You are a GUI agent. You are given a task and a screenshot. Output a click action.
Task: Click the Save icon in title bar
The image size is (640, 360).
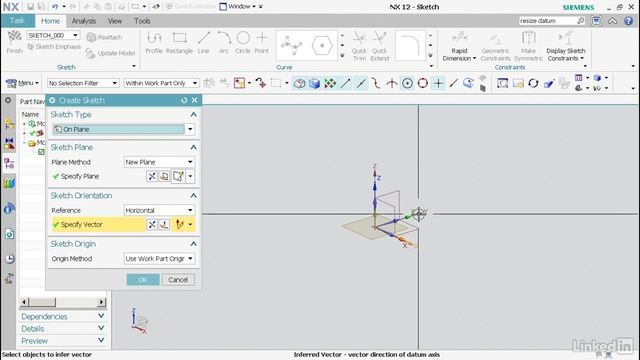(x=31, y=7)
